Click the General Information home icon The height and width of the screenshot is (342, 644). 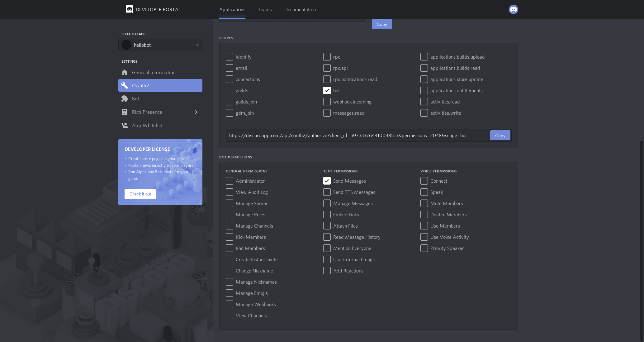point(125,72)
